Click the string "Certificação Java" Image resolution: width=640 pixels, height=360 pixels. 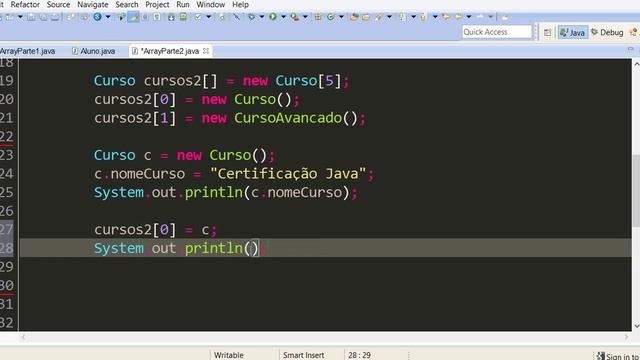pyautogui.click(x=288, y=174)
